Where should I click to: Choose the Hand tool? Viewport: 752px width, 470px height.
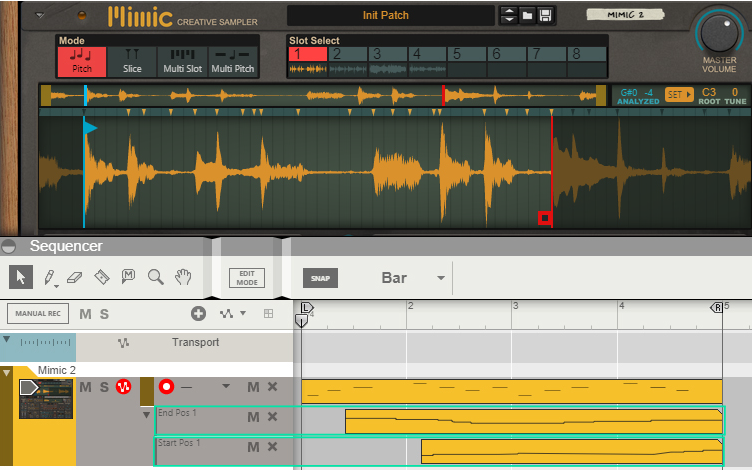pos(183,277)
